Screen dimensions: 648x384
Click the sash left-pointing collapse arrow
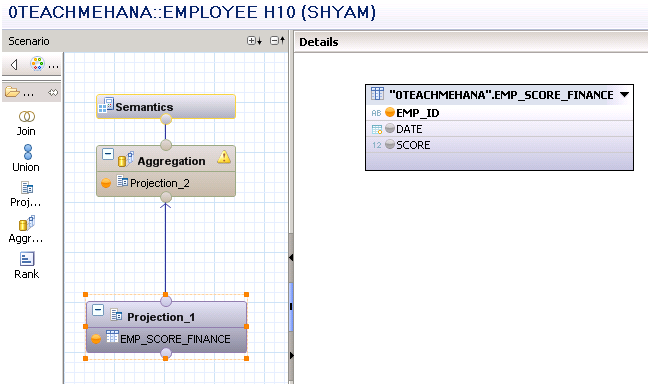tap(291, 258)
